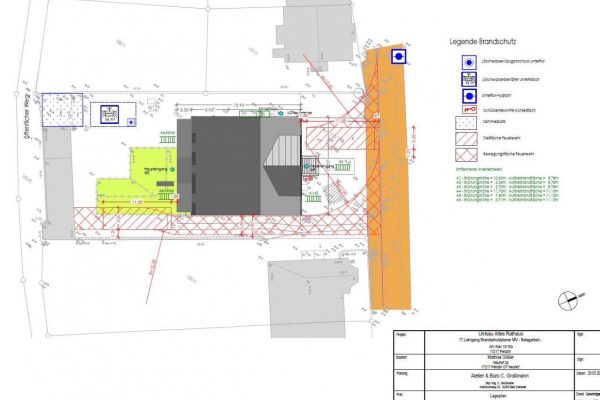Click the hydrant symbol at top of orange road
The image size is (600, 400).
click(399, 57)
